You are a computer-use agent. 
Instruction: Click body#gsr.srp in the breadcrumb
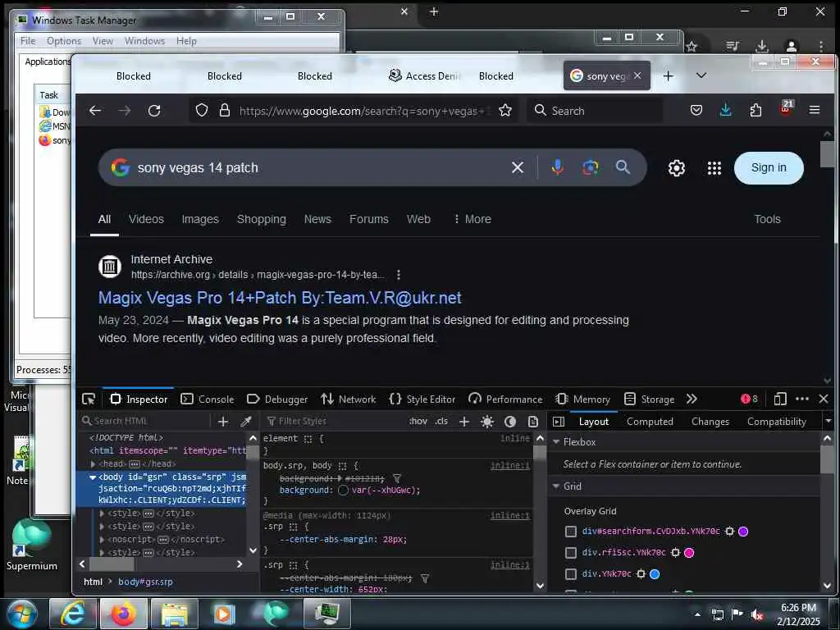pos(145,582)
